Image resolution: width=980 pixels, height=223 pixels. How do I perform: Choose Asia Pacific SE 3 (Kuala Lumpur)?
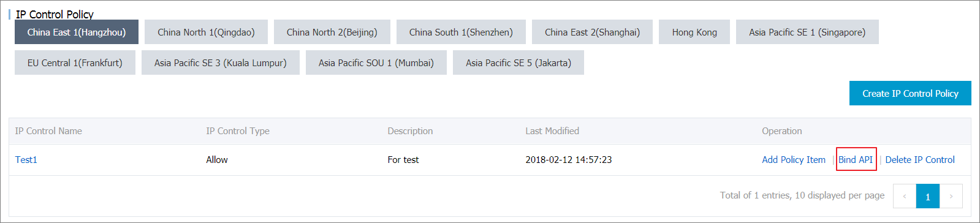[221, 62]
